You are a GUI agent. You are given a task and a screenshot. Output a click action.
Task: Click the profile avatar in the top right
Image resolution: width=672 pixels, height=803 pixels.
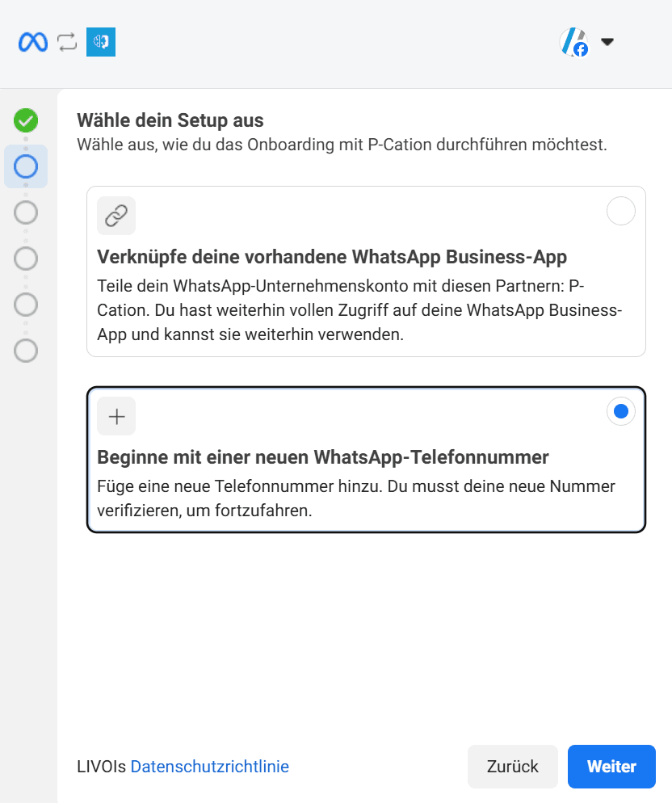pyautogui.click(x=573, y=42)
